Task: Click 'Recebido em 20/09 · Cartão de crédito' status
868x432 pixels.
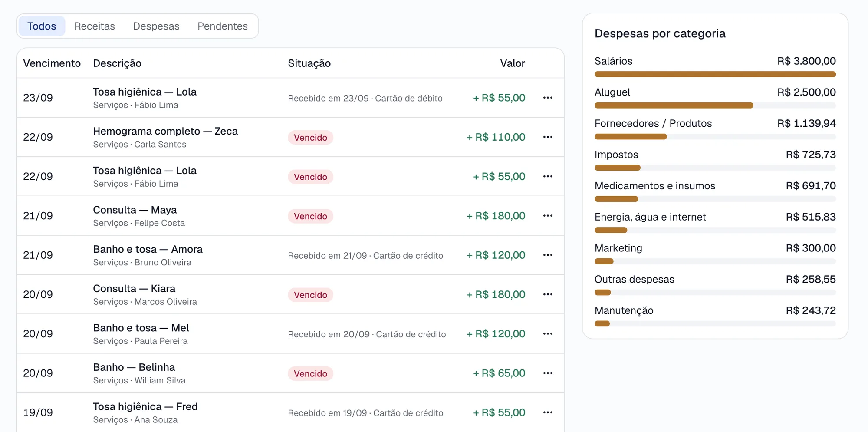Action: point(367,334)
